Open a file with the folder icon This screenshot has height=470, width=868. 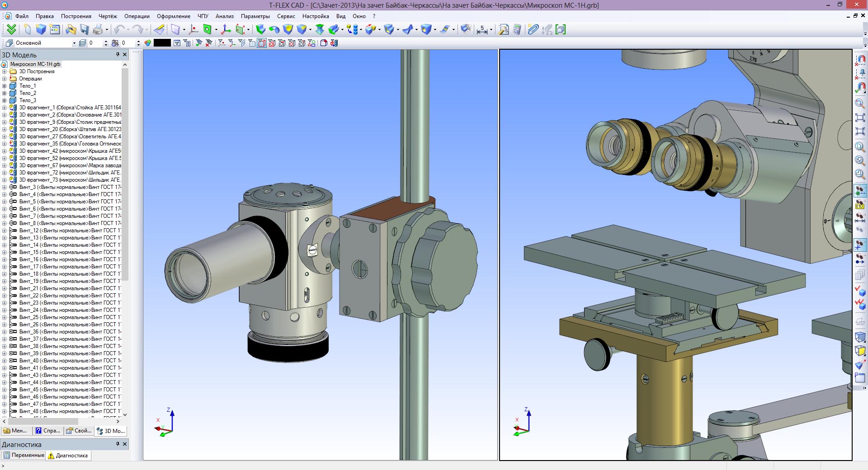point(71,29)
